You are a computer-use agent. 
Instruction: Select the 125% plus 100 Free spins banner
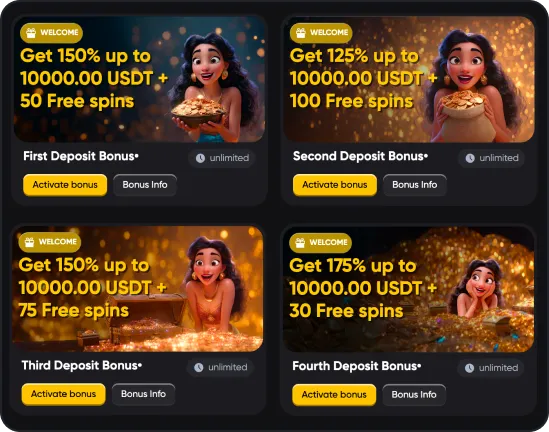pyautogui.click(x=409, y=79)
